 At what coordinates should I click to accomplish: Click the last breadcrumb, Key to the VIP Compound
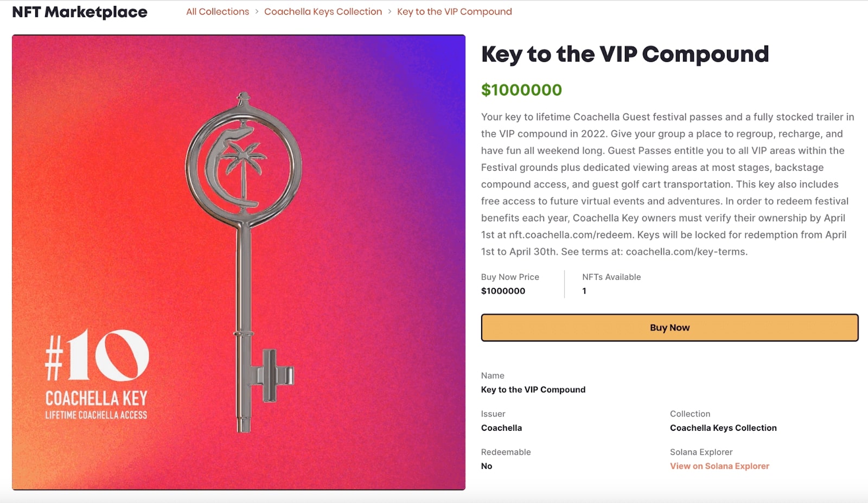[454, 11]
